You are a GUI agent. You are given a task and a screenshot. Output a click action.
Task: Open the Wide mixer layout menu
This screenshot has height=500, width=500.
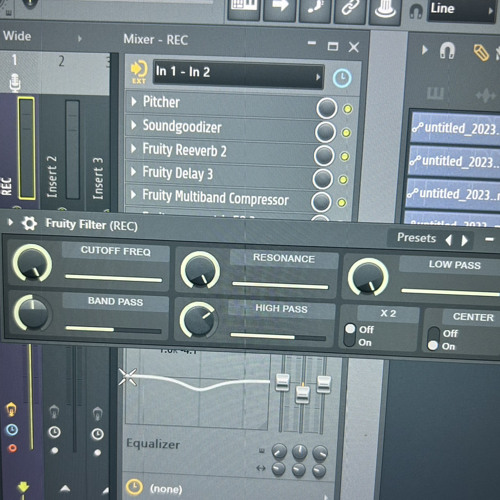[42, 37]
